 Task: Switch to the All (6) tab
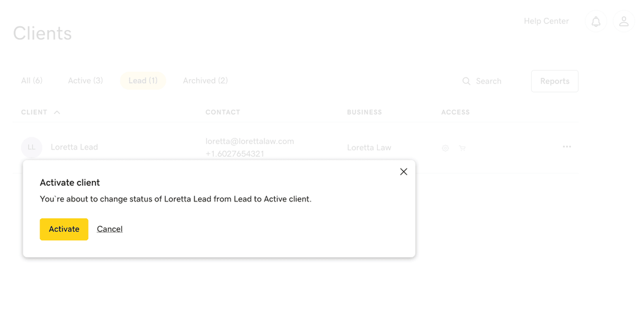[x=32, y=81]
